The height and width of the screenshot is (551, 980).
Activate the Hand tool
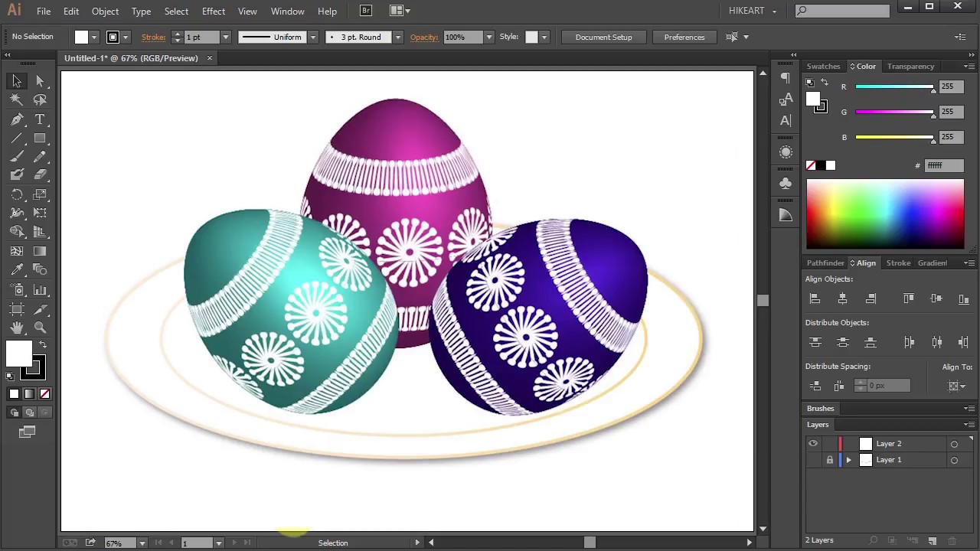(17, 328)
